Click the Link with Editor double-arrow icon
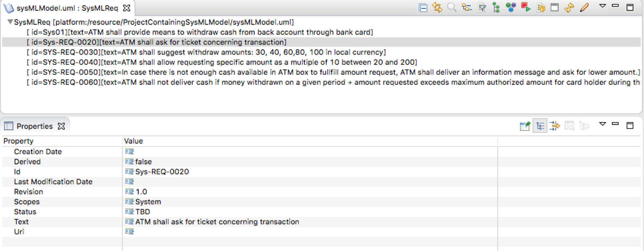 pos(437,7)
